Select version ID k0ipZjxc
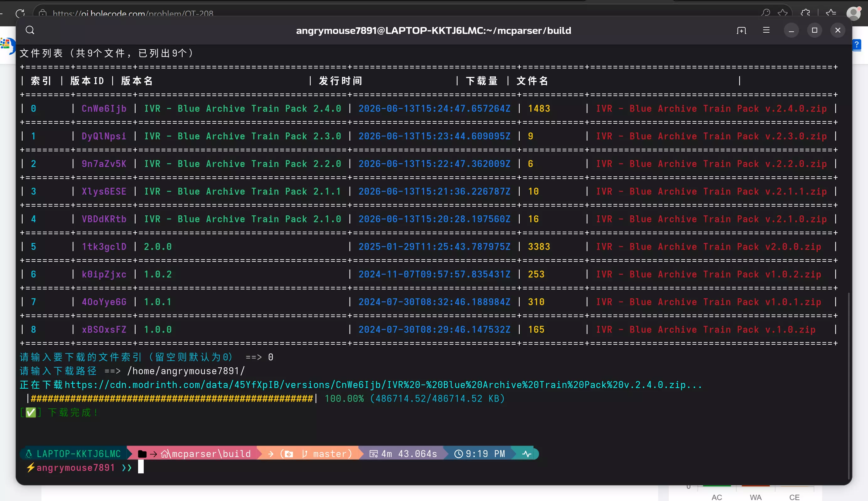 [x=104, y=274]
